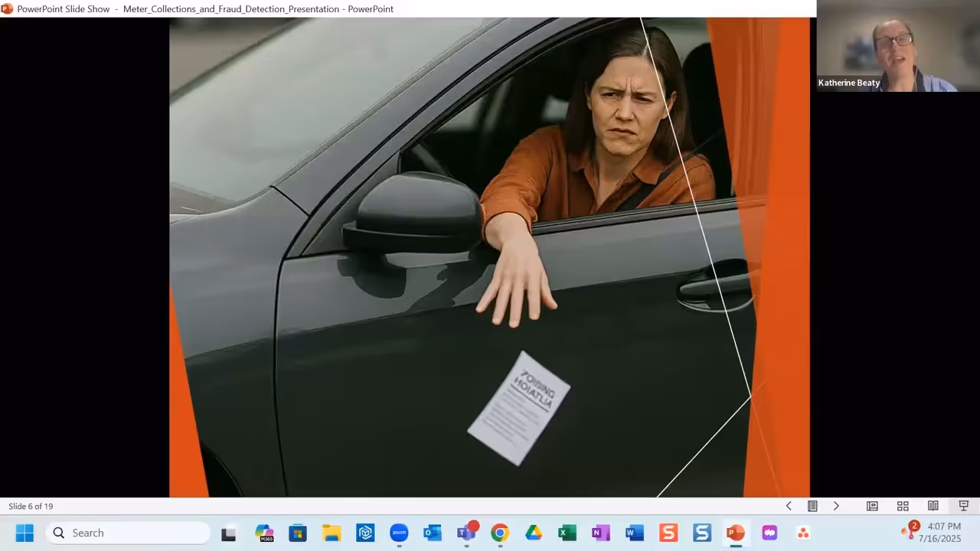The image size is (980, 551).
Task: Open the blue cube app on taskbar
Action: coord(365,533)
